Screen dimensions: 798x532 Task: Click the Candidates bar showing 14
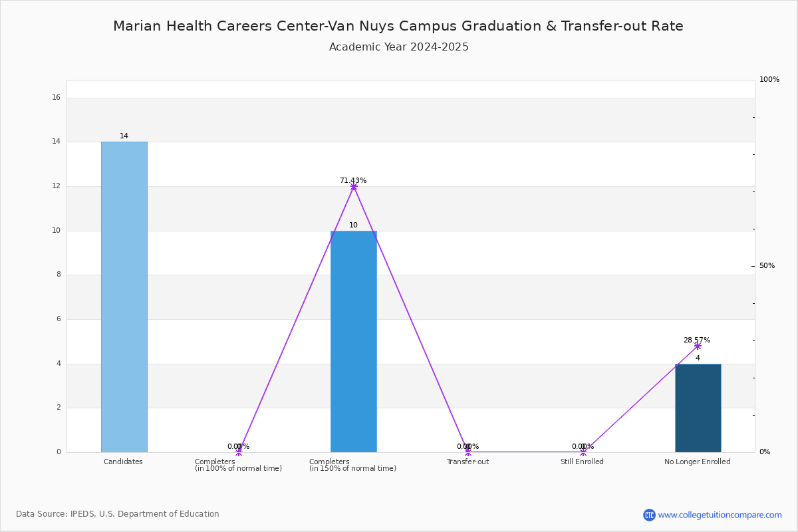pyautogui.click(x=124, y=297)
